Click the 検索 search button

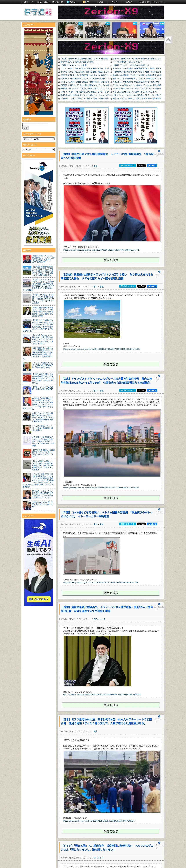point(26,128)
